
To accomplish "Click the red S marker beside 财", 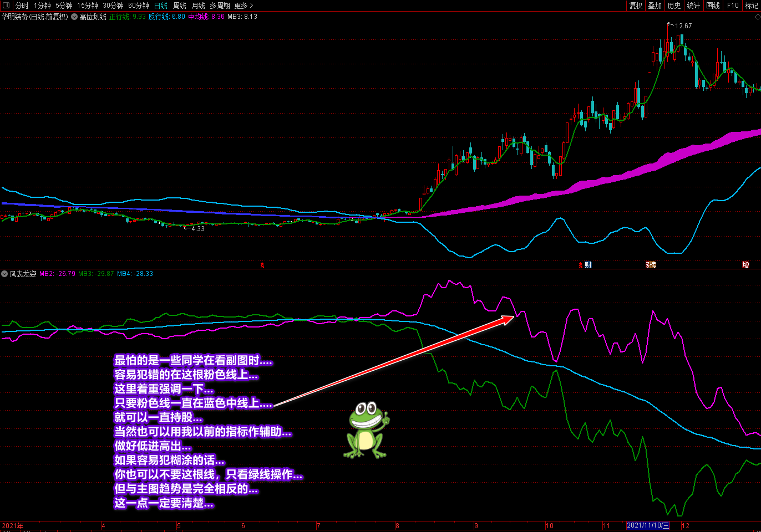I will pyautogui.click(x=581, y=265).
